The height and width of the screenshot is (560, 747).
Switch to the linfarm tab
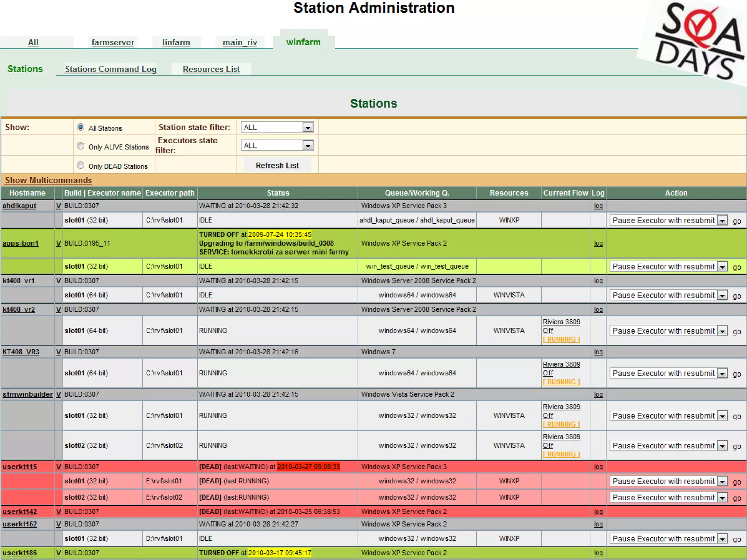tap(176, 42)
